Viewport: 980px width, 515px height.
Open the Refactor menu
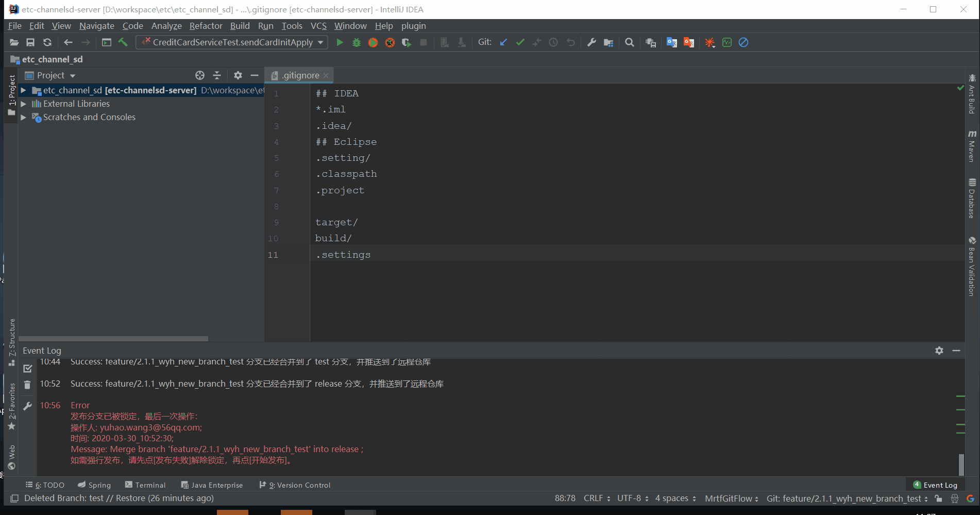pos(206,26)
